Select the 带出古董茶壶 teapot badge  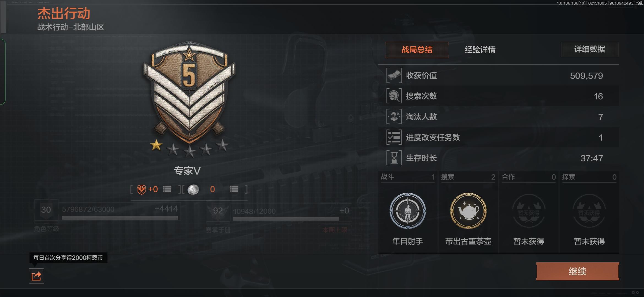click(x=468, y=211)
